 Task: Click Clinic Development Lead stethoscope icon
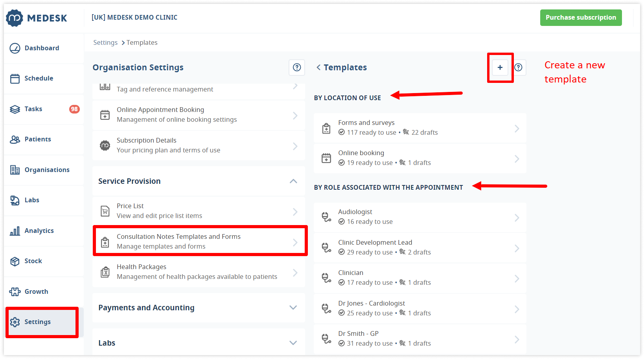tap(326, 247)
